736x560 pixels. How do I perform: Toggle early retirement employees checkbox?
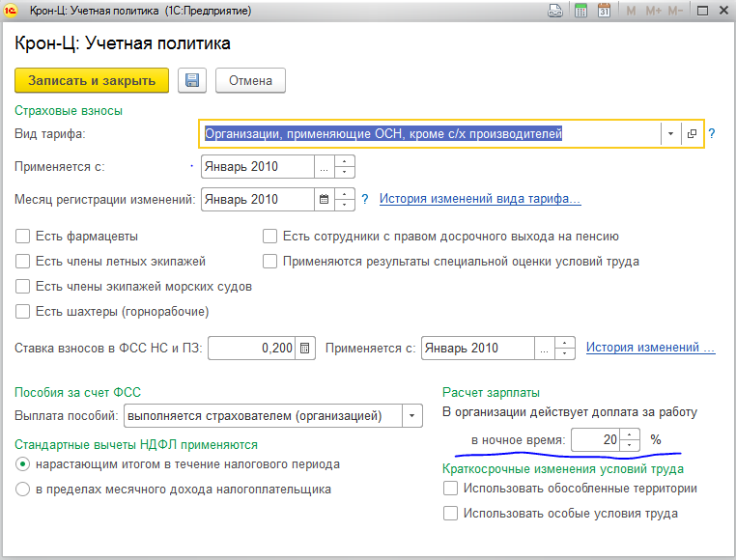coord(269,237)
